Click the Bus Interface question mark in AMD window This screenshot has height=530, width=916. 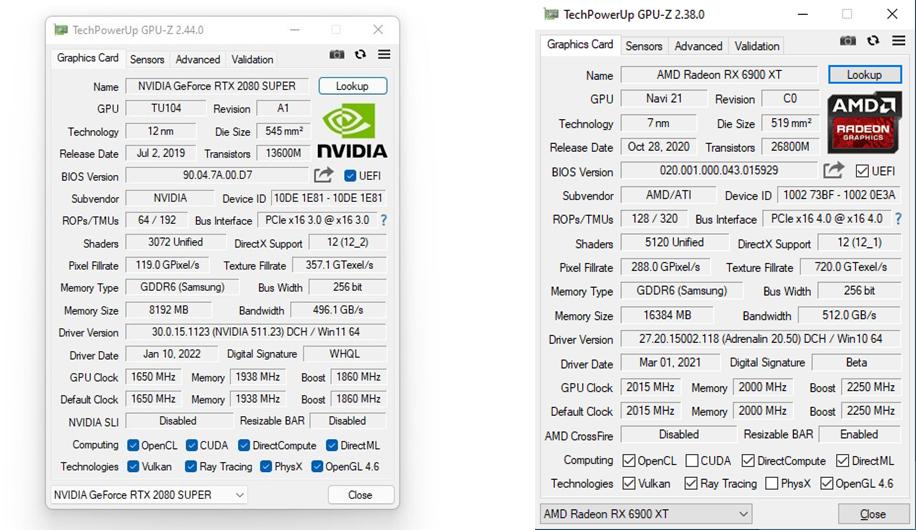coord(898,219)
